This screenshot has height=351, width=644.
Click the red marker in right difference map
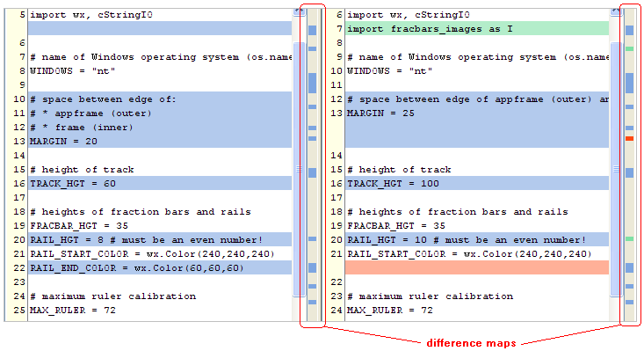tap(629, 138)
